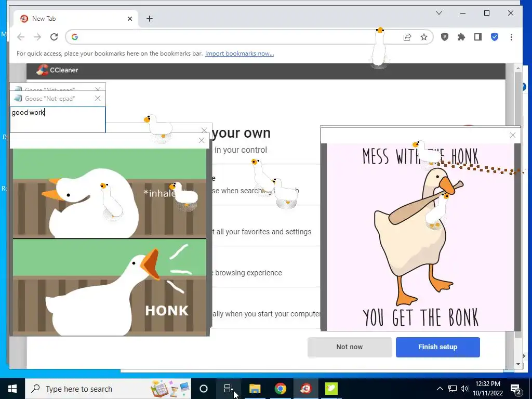Open the clock showing 12:32 PM
Screen dimensions: 532x399
487,389
